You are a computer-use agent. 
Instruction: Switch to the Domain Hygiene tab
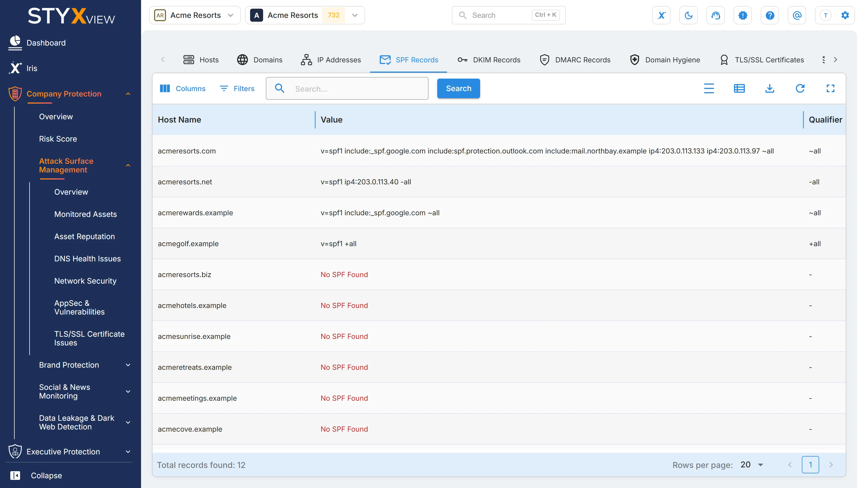[x=665, y=60]
